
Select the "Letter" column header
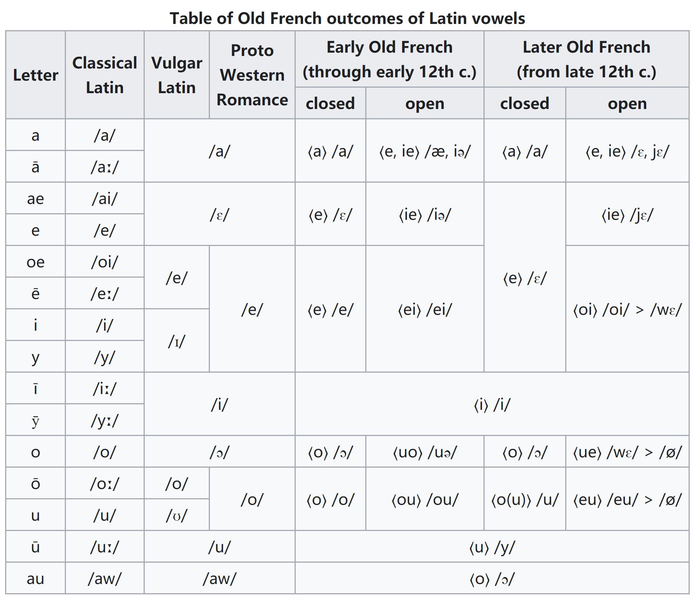[x=35, y=75]
